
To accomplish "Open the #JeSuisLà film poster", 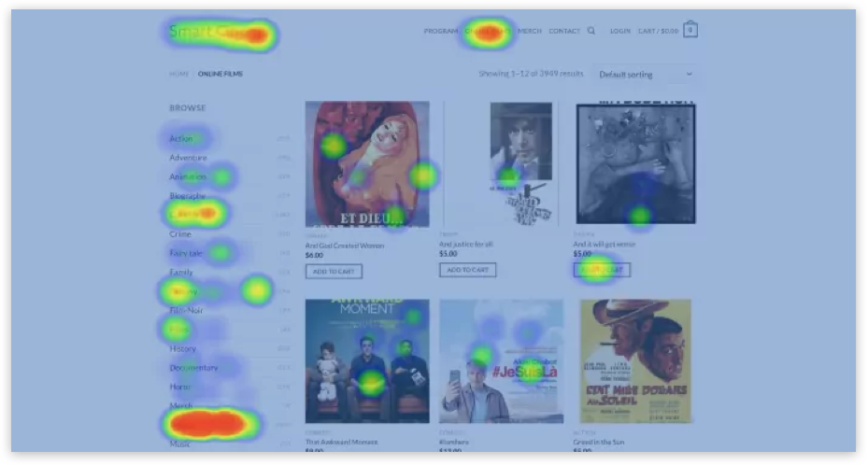I will (502, 361).
